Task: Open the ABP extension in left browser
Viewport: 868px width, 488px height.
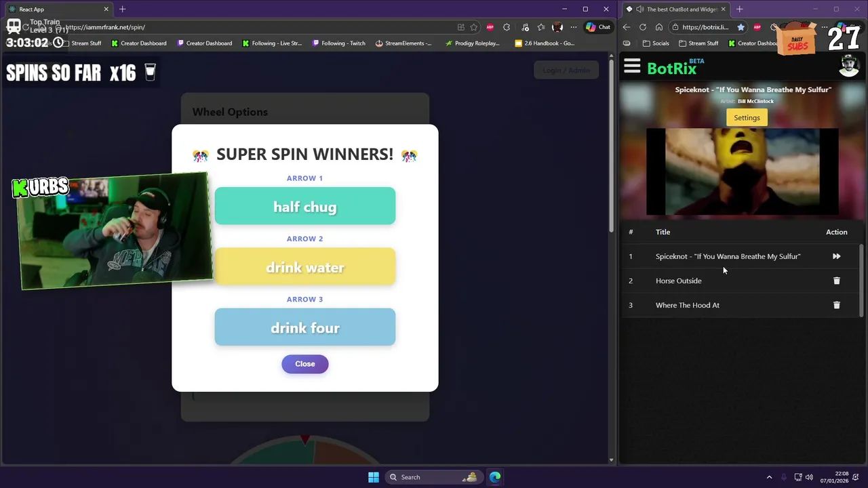Action: [490, 27]
